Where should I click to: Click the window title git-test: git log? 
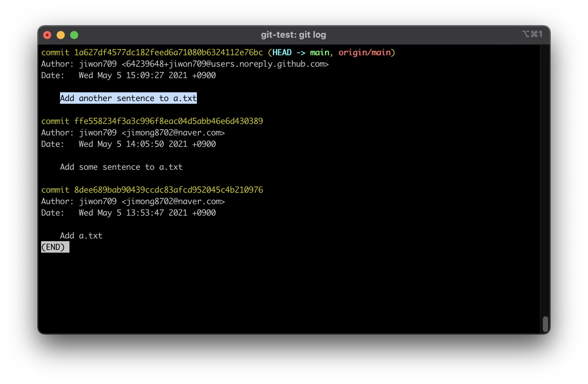[293, 35]
